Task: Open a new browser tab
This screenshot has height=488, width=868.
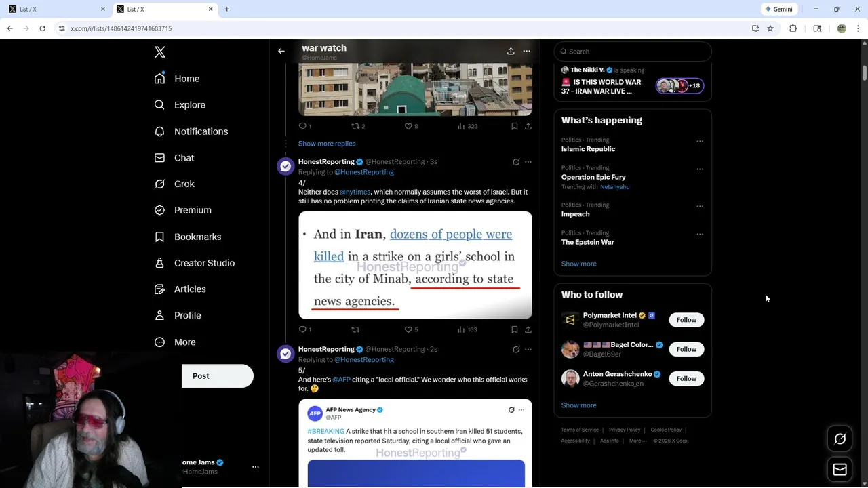Action: 226,9
